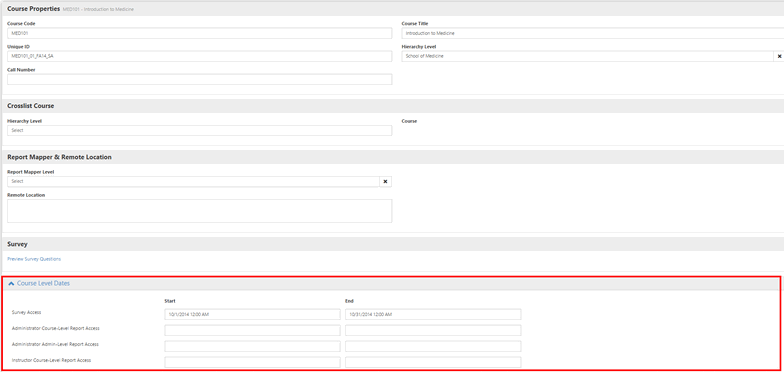Select the Unique ID input field
This screenshot has width=784, height=372.
coord(200,56)
